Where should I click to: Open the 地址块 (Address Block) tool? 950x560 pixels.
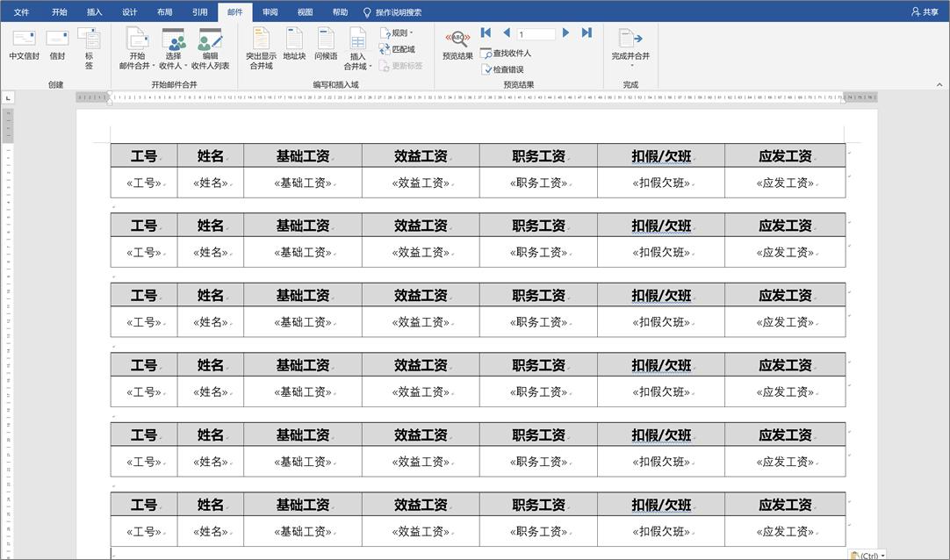point(294,44)
